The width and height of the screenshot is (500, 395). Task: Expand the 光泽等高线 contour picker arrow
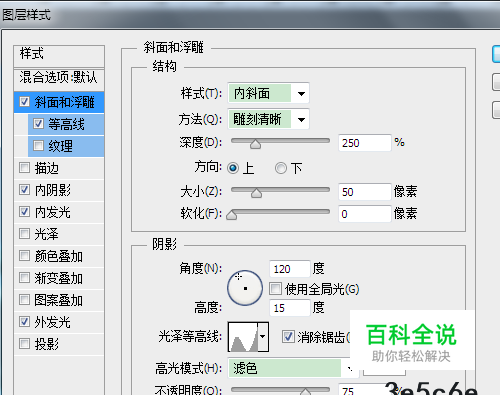263,336
